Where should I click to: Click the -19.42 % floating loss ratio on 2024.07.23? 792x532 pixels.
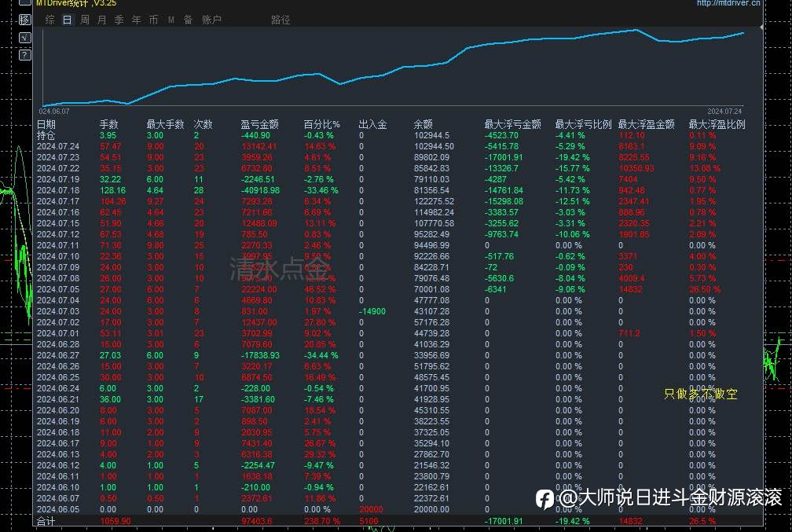[x=572, y=158]
